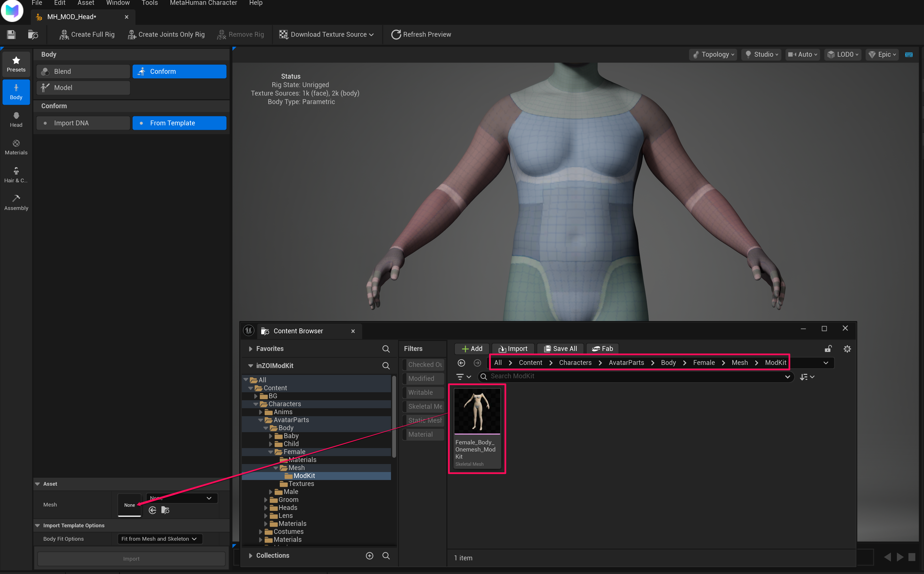The height and width of the screenshot is (574, 924).
Task: Open the MetaHuman Character menu
Action: click(203, 3)
